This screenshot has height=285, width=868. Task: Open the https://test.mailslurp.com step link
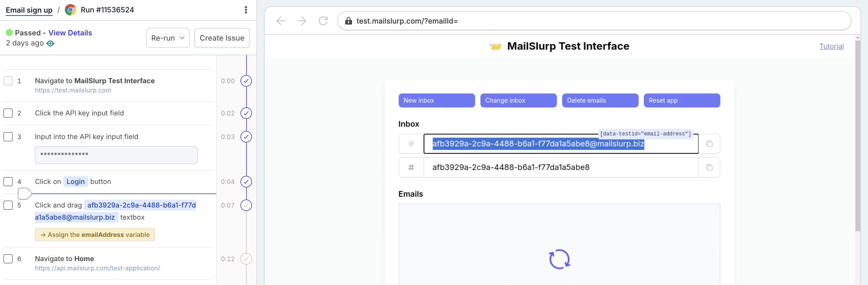(x=73, y=90)
